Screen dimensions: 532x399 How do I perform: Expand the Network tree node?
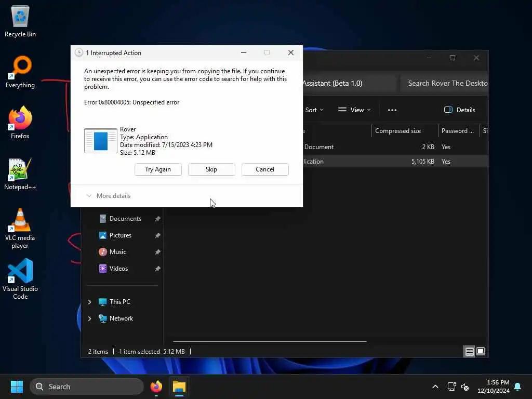89,318
